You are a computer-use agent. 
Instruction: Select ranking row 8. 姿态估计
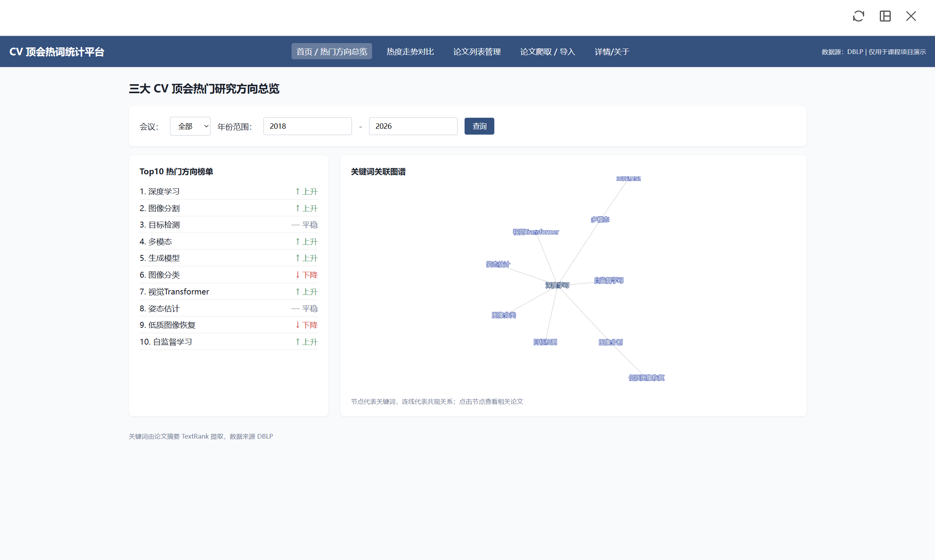(229, 309)
